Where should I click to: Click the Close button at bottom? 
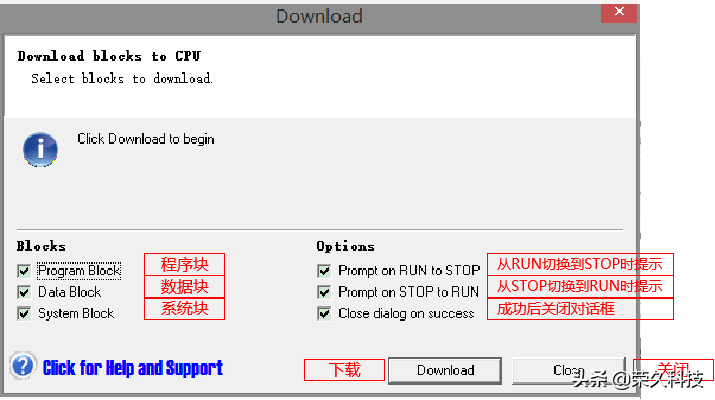pos(569,370)
